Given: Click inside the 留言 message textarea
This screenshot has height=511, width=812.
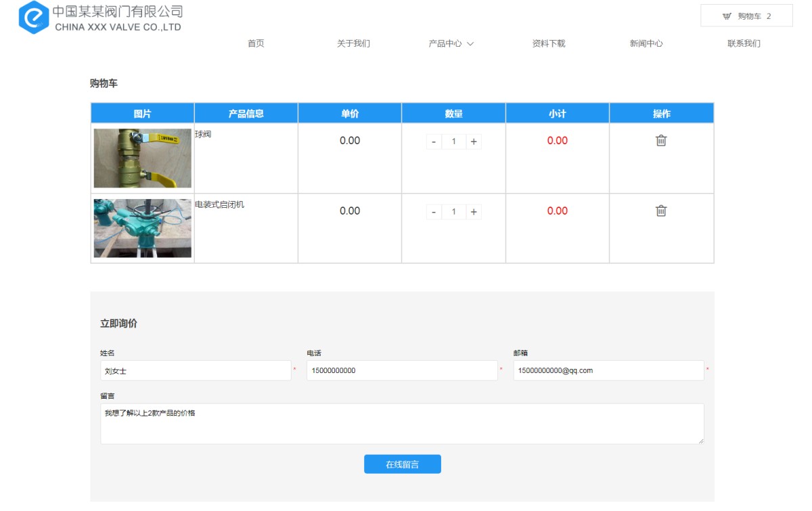Looking at the screenshot, I should [402, 424].
